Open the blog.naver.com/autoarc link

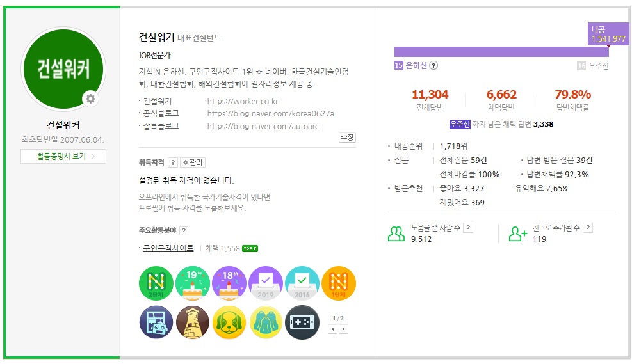[263, 126]
